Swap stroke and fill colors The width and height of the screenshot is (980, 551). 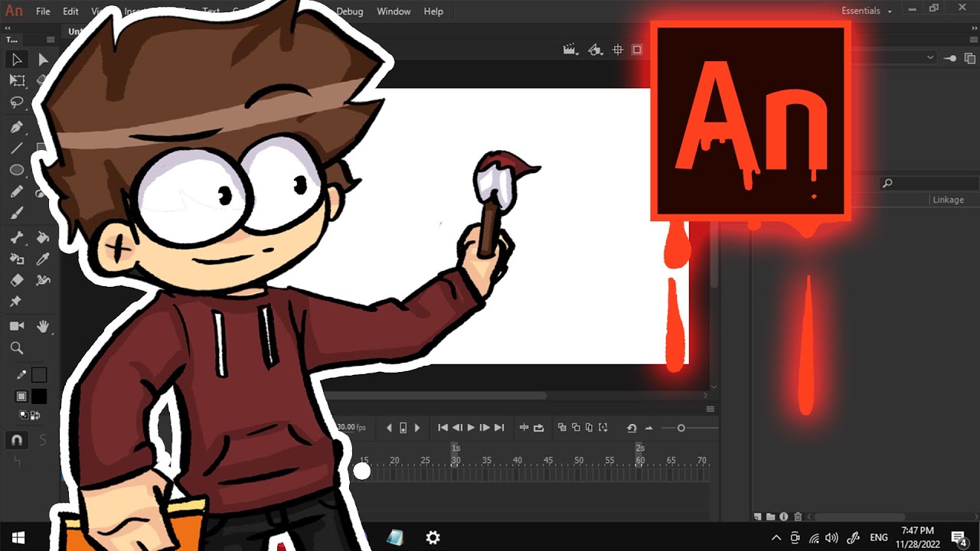pos(35,415)
